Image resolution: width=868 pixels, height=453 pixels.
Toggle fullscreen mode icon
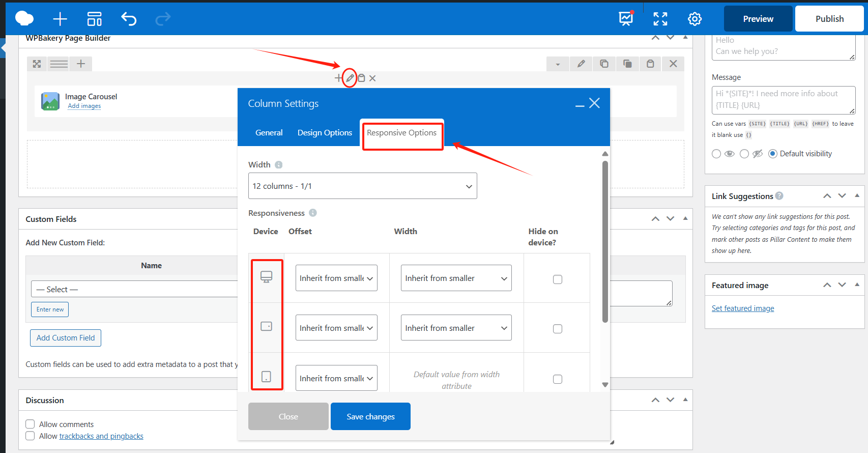click(x=660, y=19)
